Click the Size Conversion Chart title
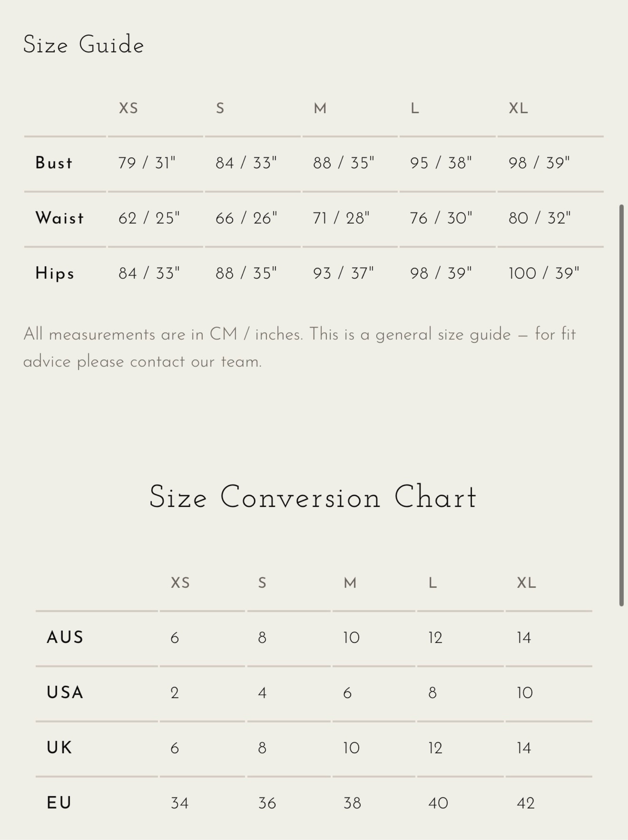Viewport: 628px width, 840px height. pos(313,497)
